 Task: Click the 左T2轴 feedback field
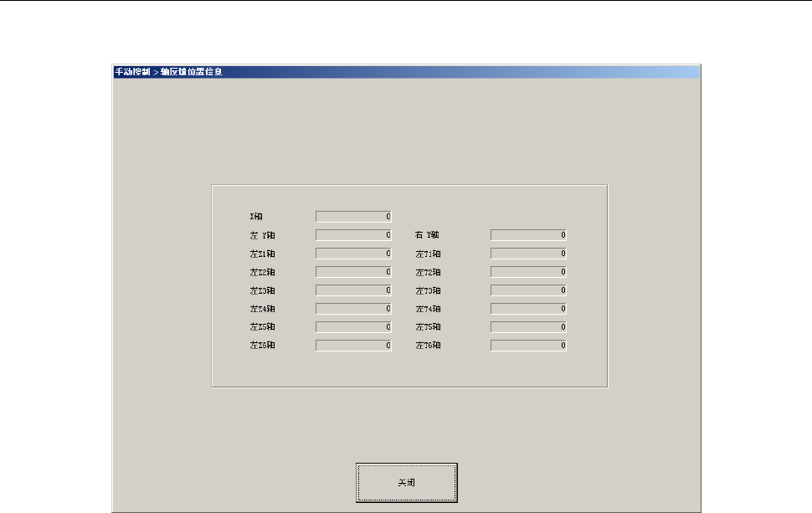point(529,272)
